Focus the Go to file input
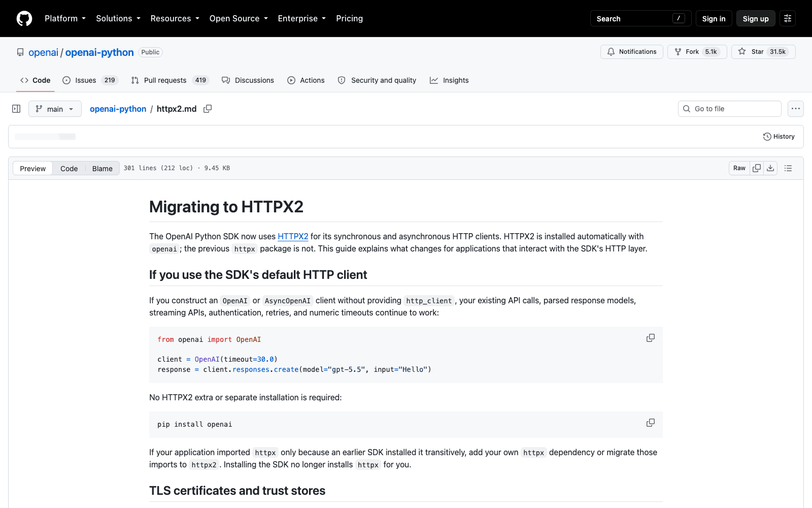This screenshot has height=508, width=812. [x=730, y=109]
